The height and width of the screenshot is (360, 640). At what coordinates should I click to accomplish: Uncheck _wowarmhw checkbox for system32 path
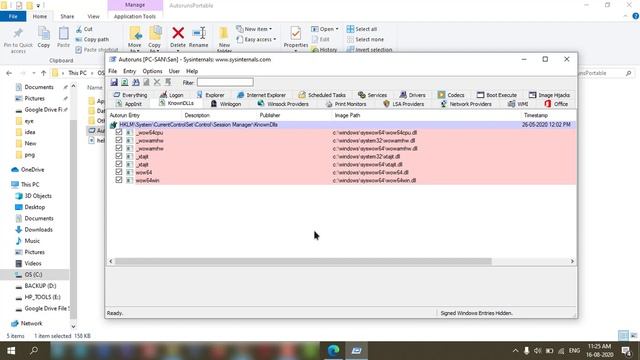click(119, 140)
